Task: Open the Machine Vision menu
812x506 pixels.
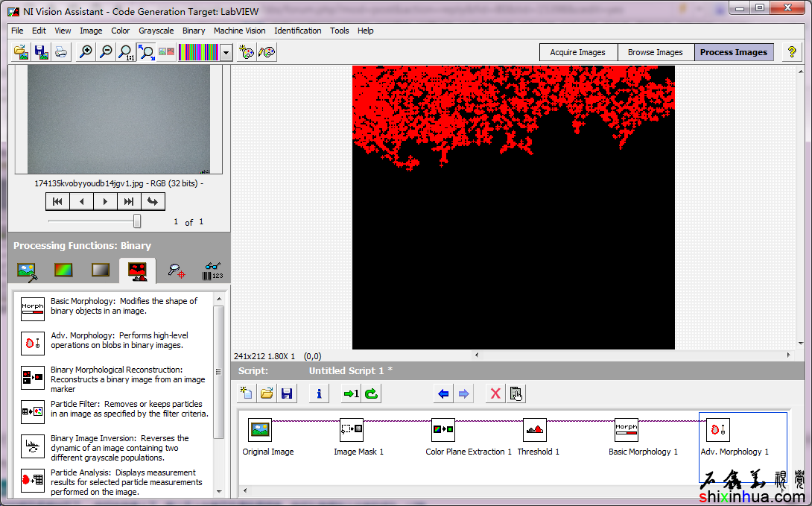Action: click(x=239, y=31)
